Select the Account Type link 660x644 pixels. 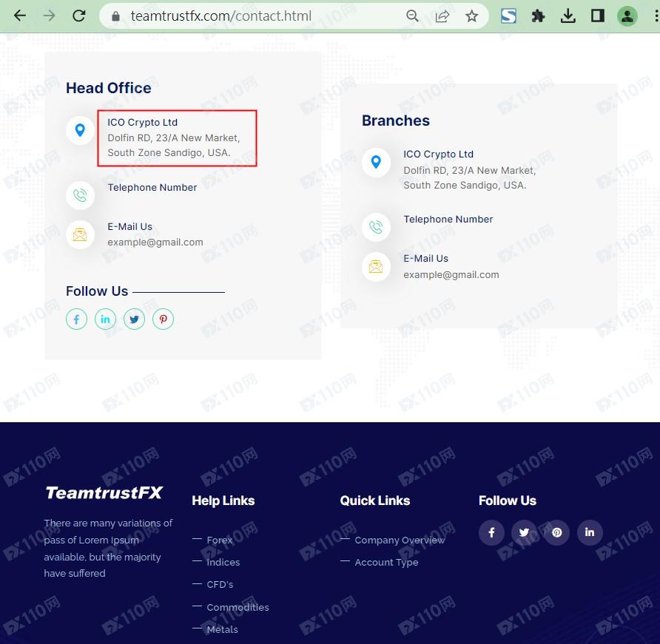tap(386, 563)
